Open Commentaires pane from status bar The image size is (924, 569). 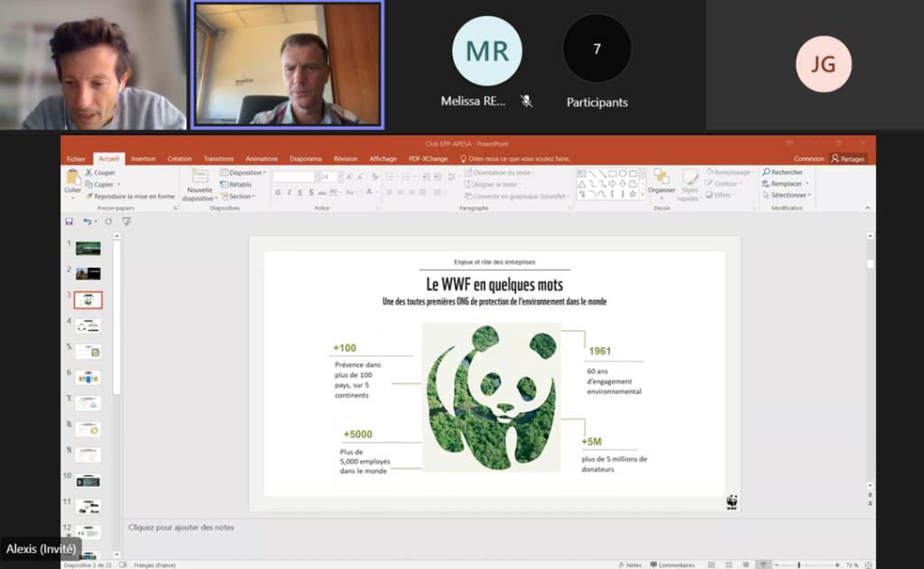(x=672, y=564)
